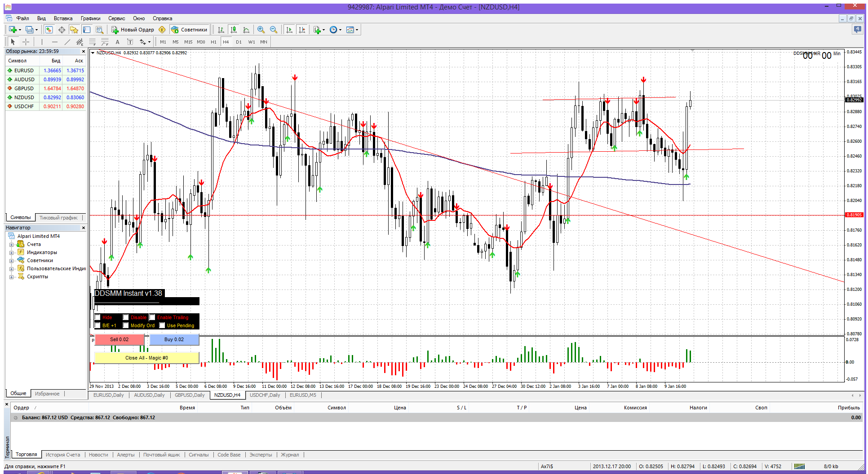Open the Indicators list dropdown arrow
The height and width of the screenshot is (474, 868).
click(x=323, y=30)
